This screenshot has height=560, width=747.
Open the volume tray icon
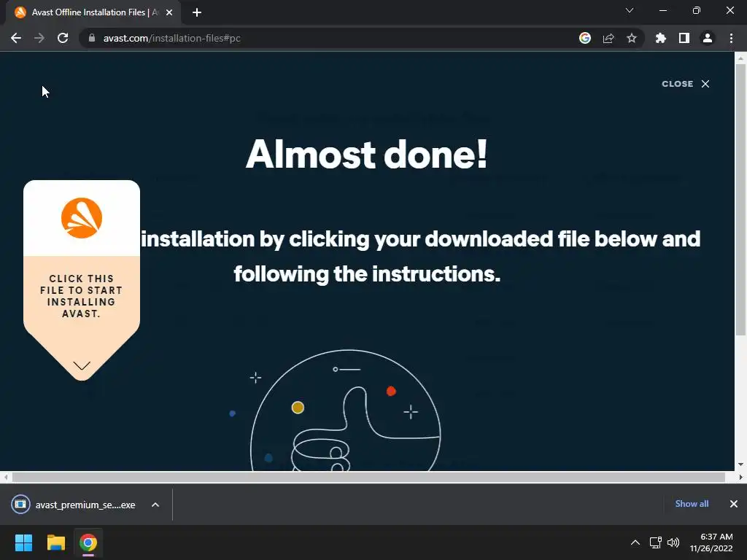(673, 542)
